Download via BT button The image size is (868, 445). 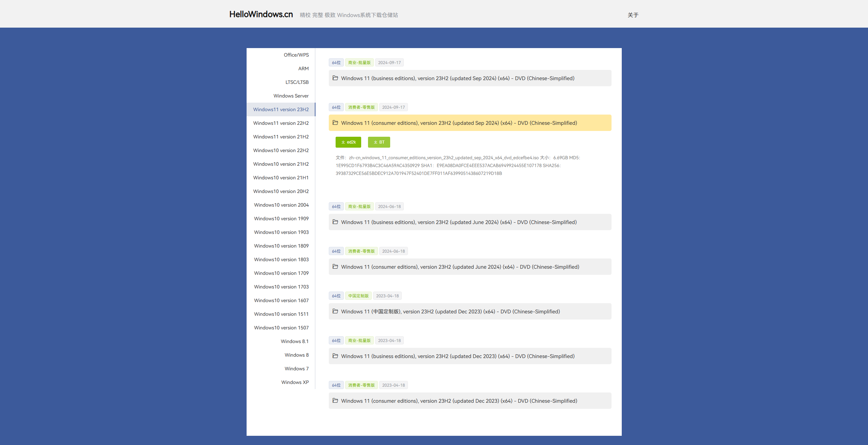379,142
